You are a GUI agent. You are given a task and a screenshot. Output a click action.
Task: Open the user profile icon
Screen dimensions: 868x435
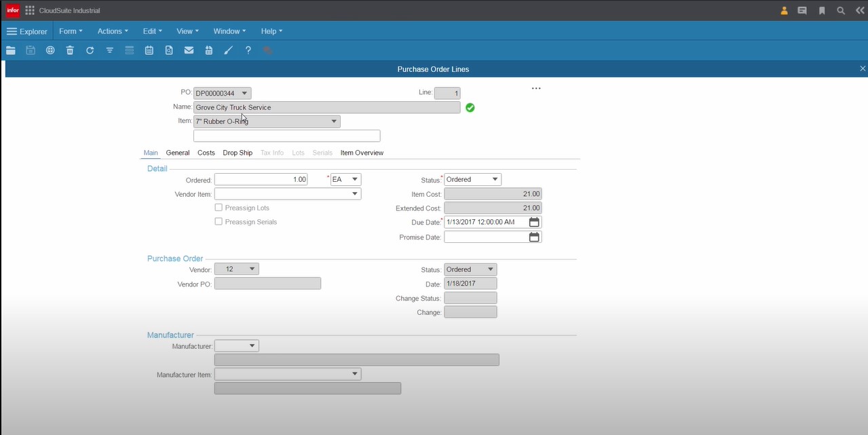(x=785, y=11)
